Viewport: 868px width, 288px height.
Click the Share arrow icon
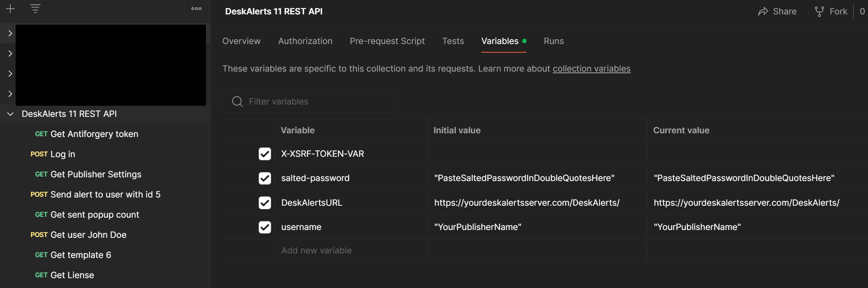(x=763, y=12)
